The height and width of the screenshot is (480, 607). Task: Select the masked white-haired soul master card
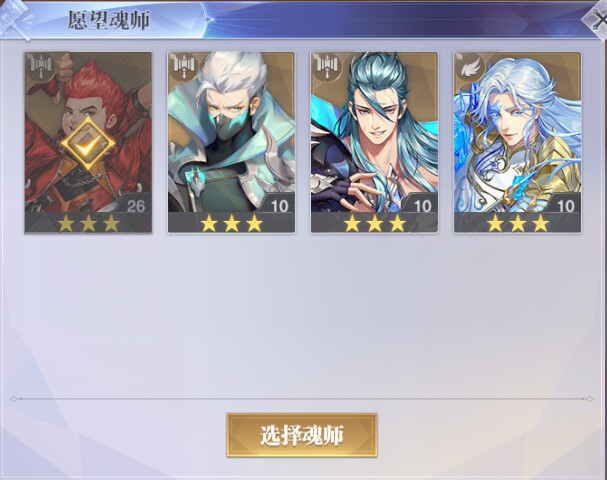click(x=231, y=143)
